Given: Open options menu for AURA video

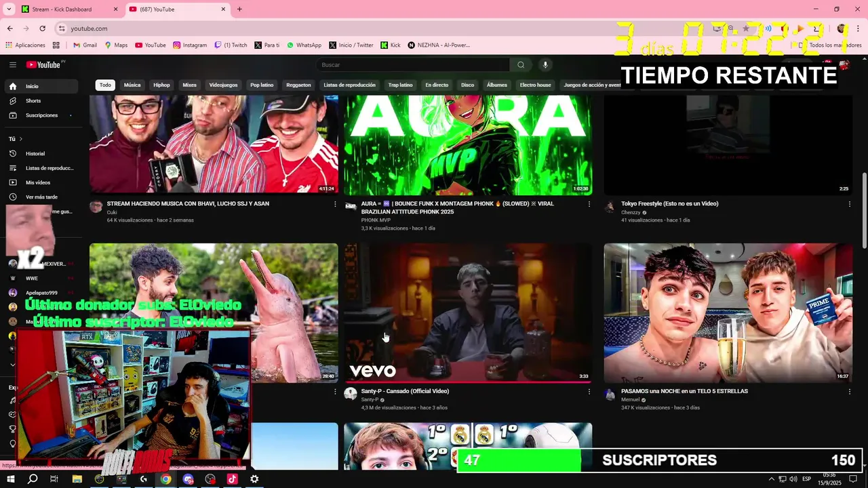Looking at the screenshot, I should (589, 204).
